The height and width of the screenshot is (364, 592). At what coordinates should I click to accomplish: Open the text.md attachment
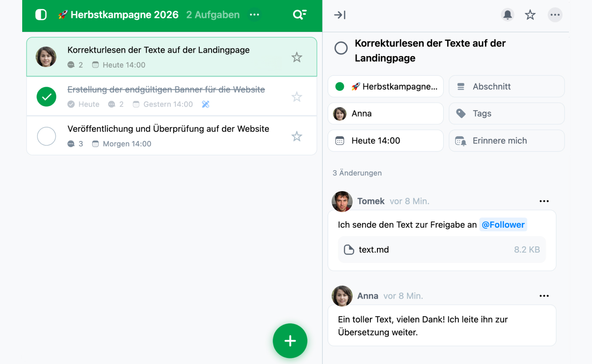tap(442, 249)
